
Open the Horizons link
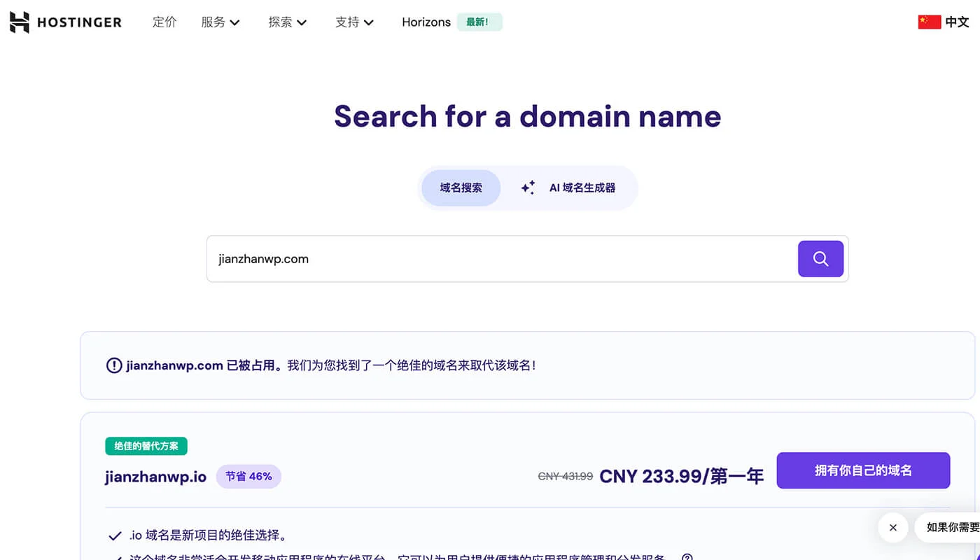point(426,22)
